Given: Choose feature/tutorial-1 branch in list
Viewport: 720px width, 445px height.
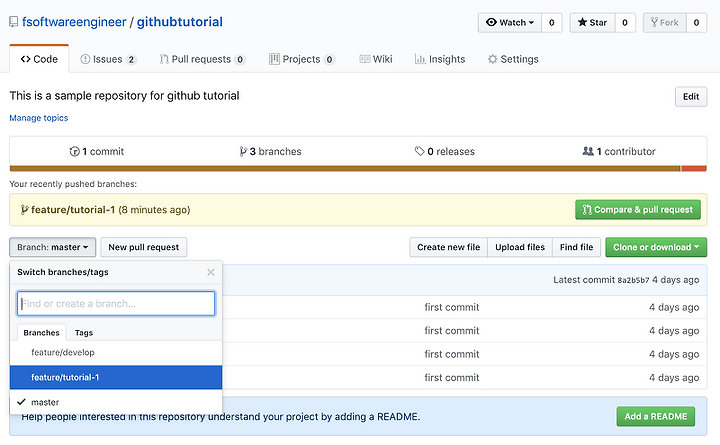Looking at the screenshot, I should [x=116, y=377].
